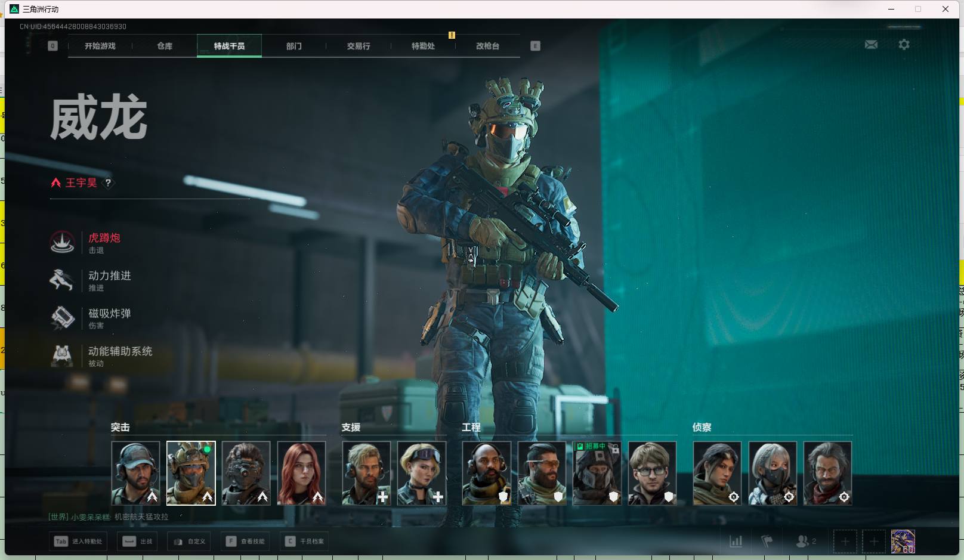Select the 虎蹲炮 skill icon
This screenshot has height=560, width=964.
pos(62,243)
